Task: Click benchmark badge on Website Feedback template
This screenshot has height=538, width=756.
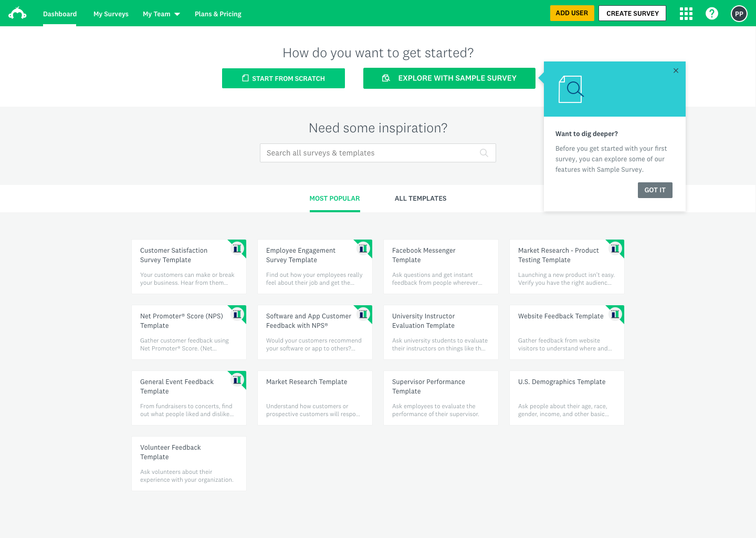Action: [x=616, y=314]
